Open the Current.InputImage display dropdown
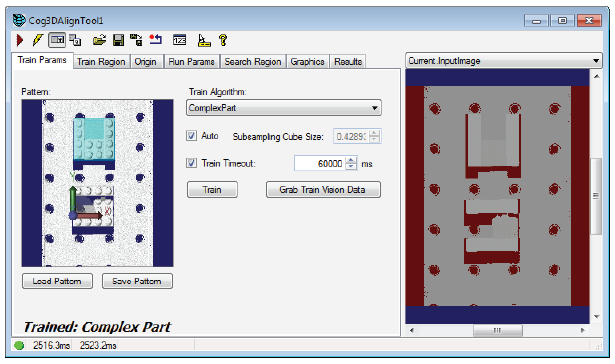615x364 pixels. 504,61
